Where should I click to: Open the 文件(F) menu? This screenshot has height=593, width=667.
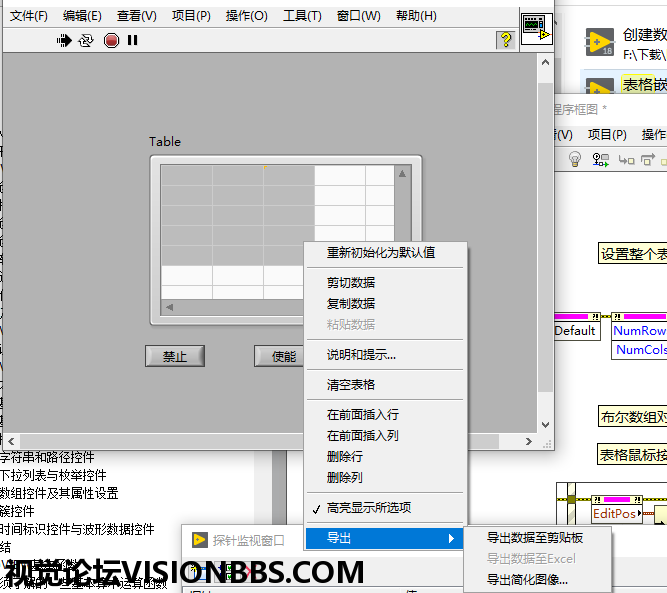(x=28, y=16)
